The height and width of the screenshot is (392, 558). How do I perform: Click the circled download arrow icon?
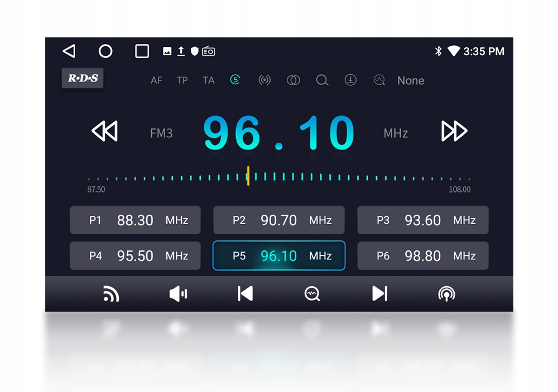click(x=350, y=80)
